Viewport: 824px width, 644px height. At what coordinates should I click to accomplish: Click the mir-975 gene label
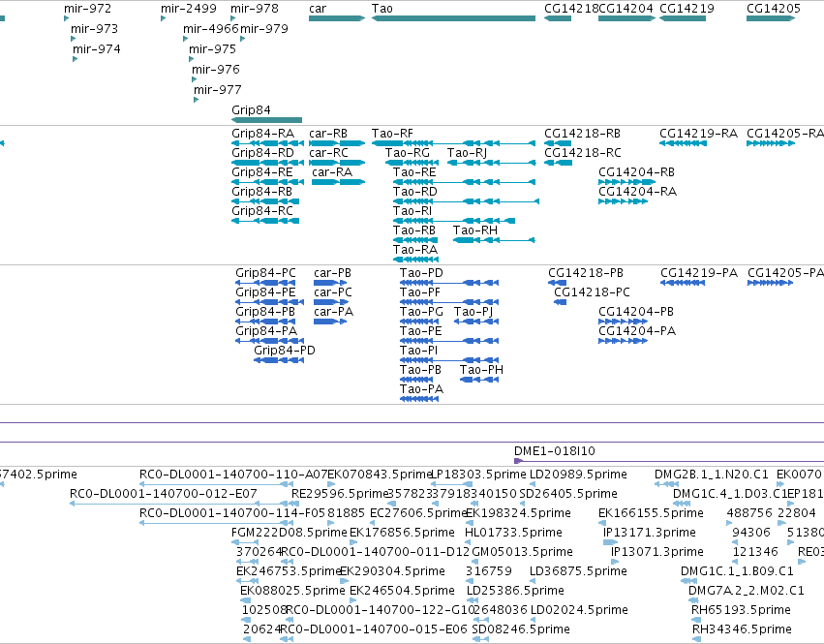pos(212,48)
